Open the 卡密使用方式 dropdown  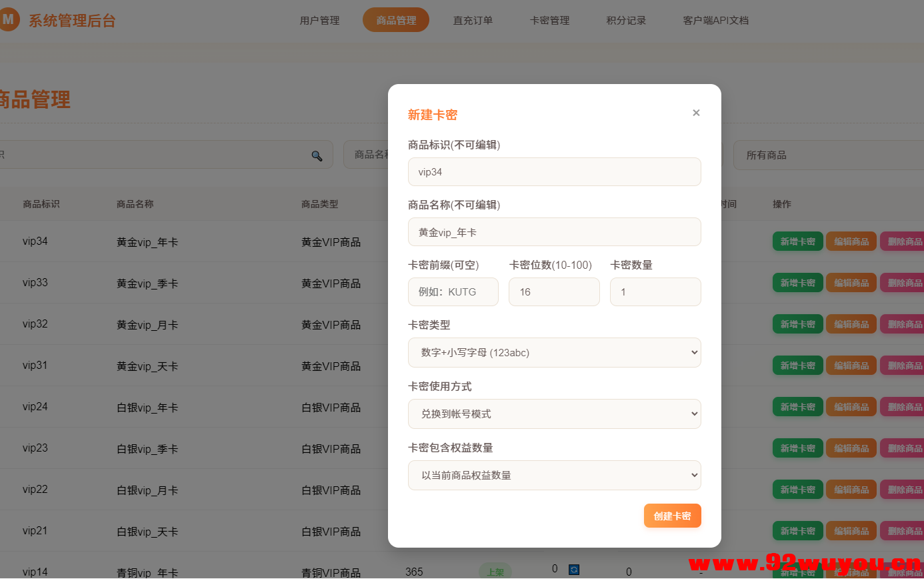click(554, 414)
